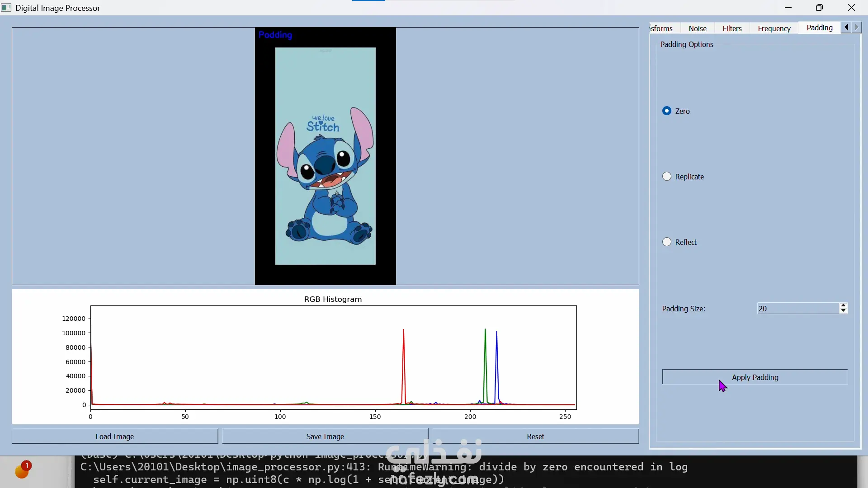Close the Digital Image Processor window
Viewport: 868px width, 488px height.
851,8
